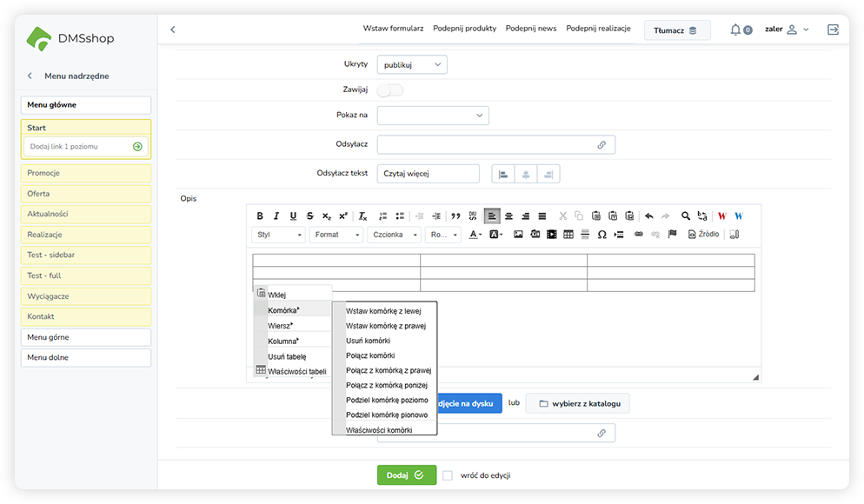Center-align text using the toolbar icon
864x504 pixels.
tap(508, 216)
